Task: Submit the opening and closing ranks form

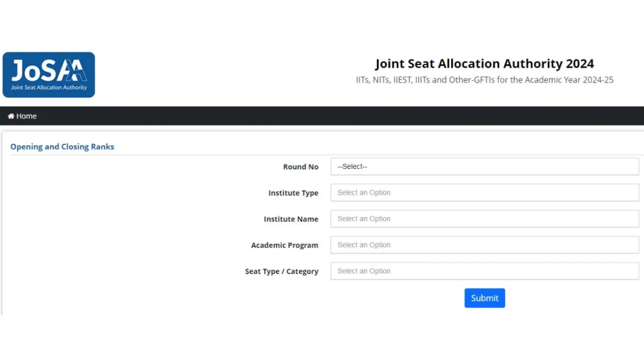Action: 485,298
